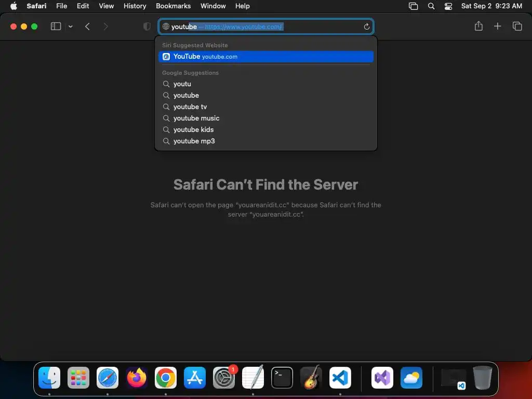
Task: Open Launchpad from the Dock
Action: pyautogui.click(x=78, y=378)
